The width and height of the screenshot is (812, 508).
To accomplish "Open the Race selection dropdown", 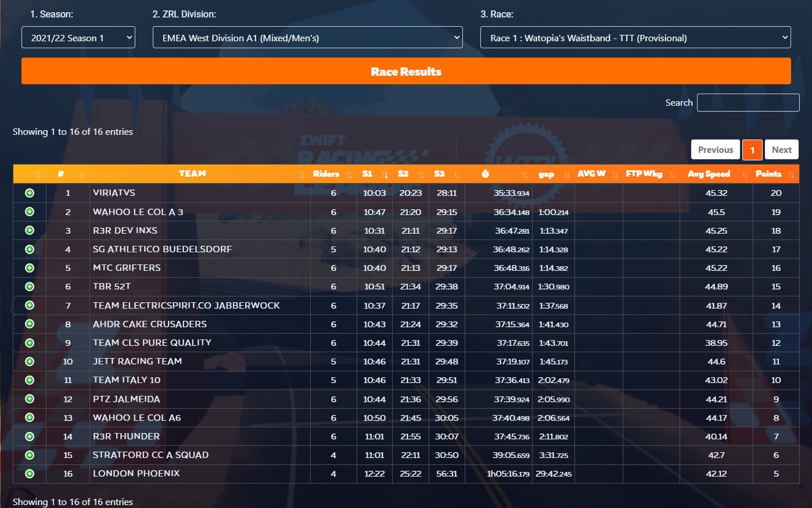I will click(635, 38).
